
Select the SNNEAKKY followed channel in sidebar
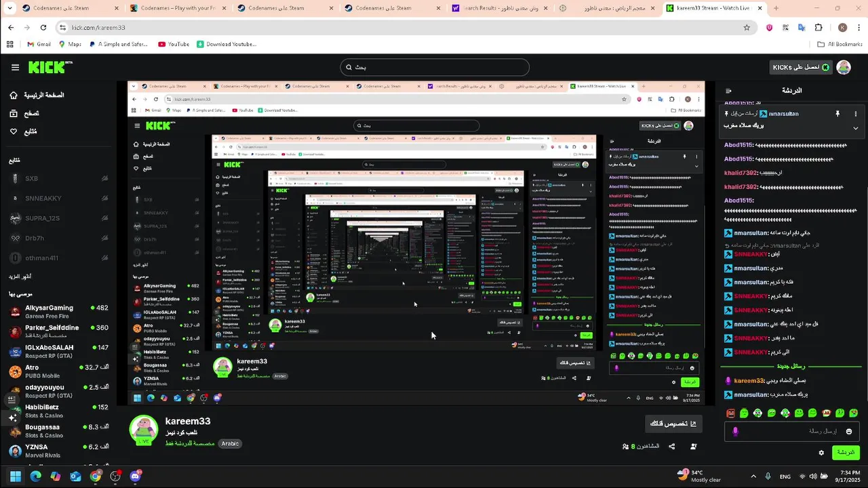tap(58, 199)
